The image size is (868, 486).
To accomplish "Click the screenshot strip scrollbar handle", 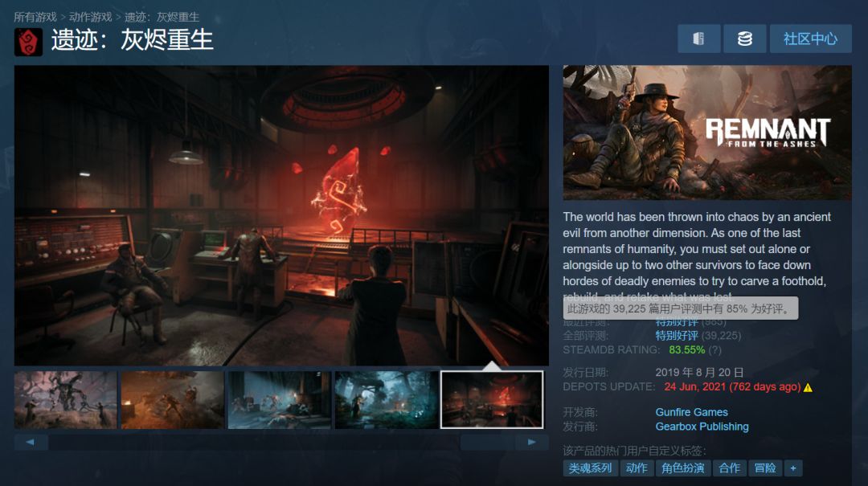I will tap(488, 442).
